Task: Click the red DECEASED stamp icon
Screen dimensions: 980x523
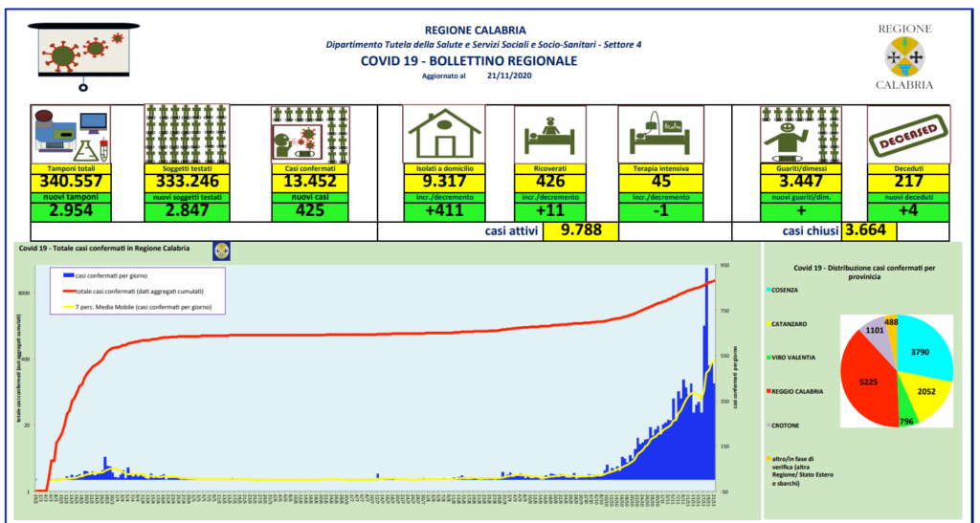Action: 907,134
